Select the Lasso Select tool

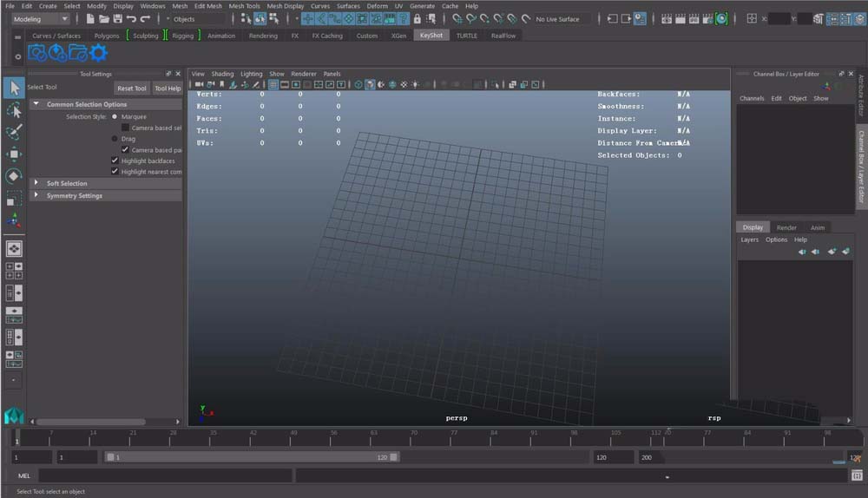coord(14,110)
